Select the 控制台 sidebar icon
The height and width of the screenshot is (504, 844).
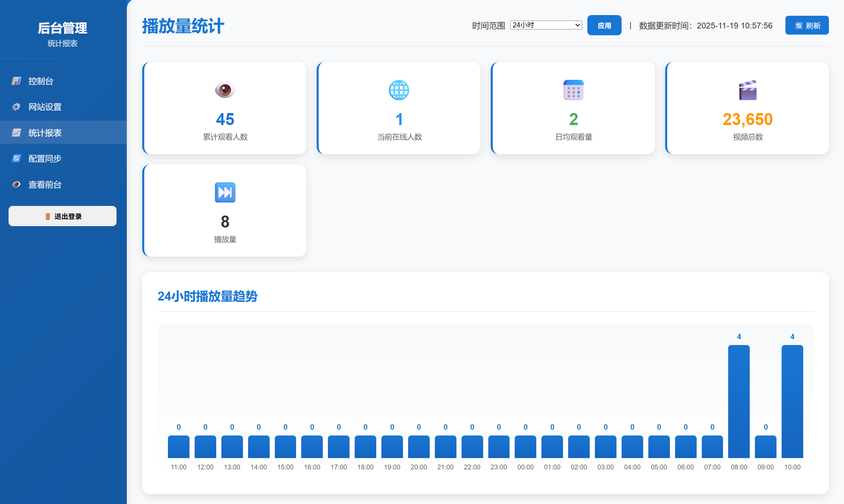(x=16, y=81)
